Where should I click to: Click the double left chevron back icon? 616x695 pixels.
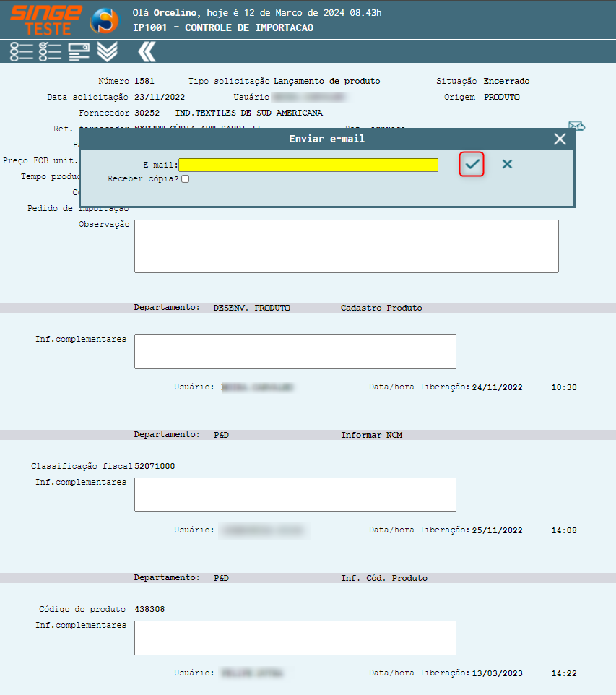[x=147, y=51]
